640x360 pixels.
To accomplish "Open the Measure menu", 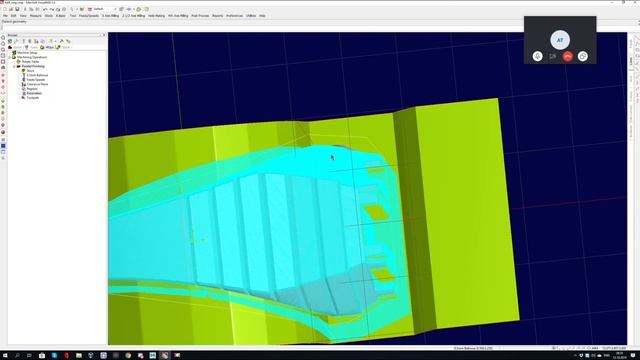I will 36,16.
